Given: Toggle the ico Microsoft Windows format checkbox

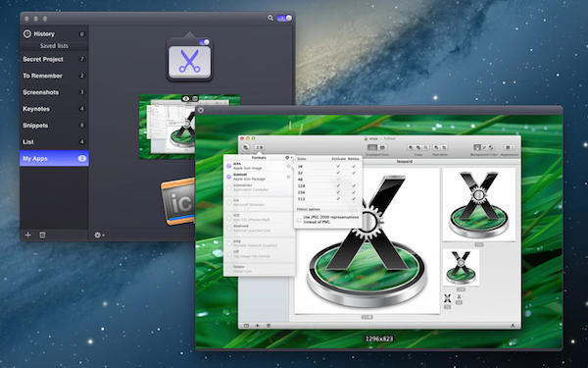Looking at the screenshot, I should (228, 203).
